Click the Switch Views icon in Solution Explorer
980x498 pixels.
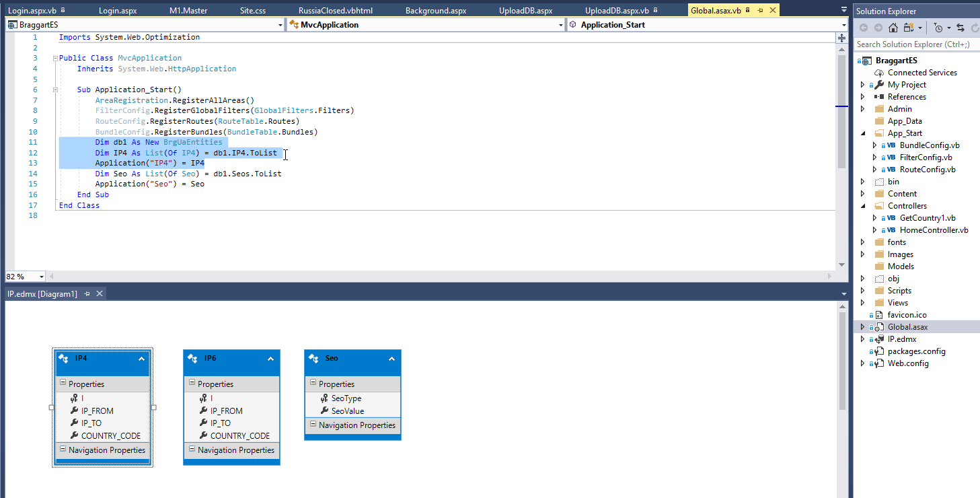coord(909,28)
